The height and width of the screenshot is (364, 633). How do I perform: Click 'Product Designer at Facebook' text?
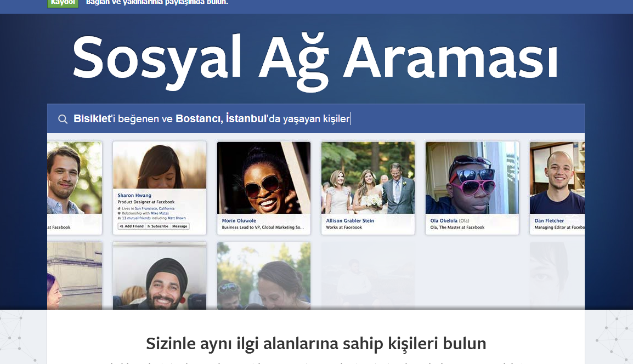click(146, 202)
